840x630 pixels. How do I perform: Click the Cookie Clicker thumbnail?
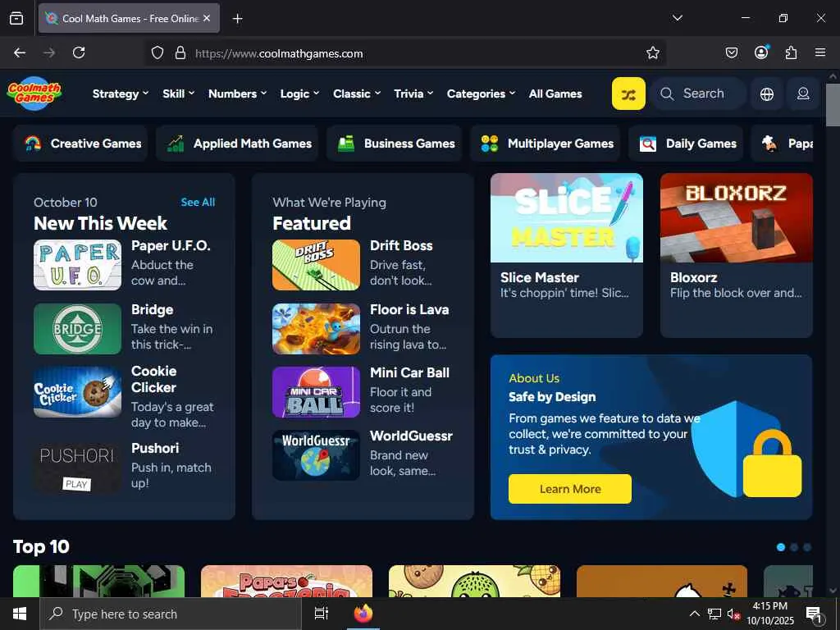pos(78,392)
